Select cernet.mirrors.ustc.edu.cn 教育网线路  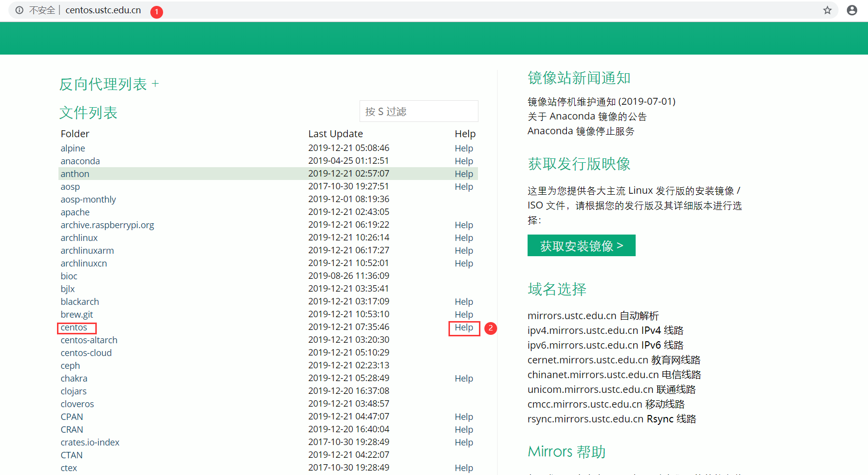614,360
